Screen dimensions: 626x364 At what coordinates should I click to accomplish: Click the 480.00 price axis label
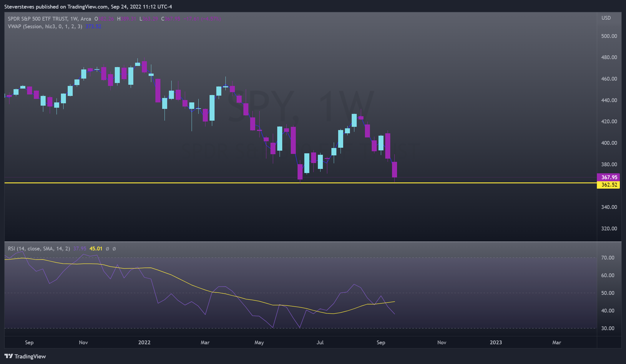click(609, 57)
